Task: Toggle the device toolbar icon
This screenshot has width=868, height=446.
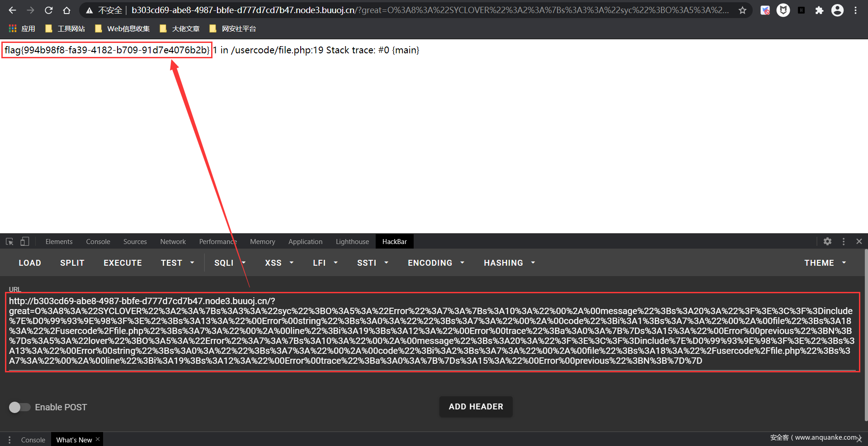Action: click(25, 242)
